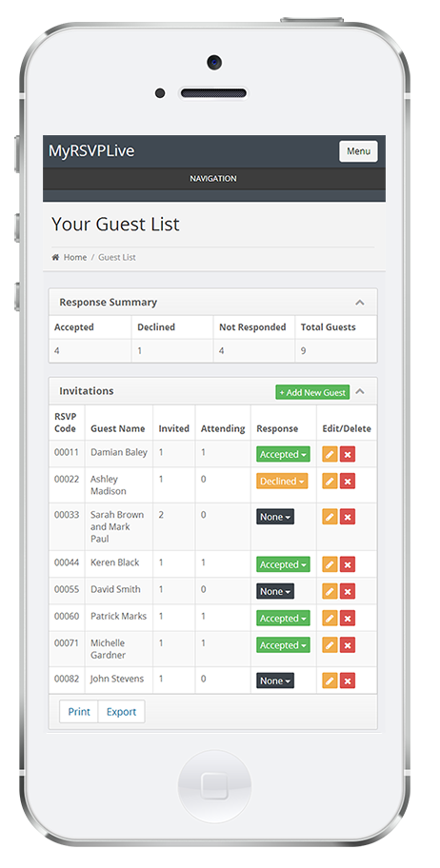Collapse the Response Summary panel
Image resolution: width=440 pixels, height=868 pixels.
(360, 303)
